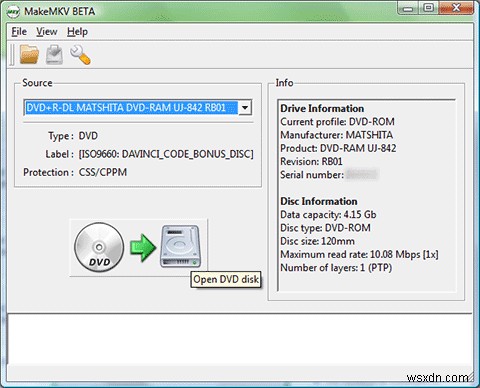This screenshot has width=480, height=388.
Task: Click the DVD to hard drive button
Action: coord(138,247)
